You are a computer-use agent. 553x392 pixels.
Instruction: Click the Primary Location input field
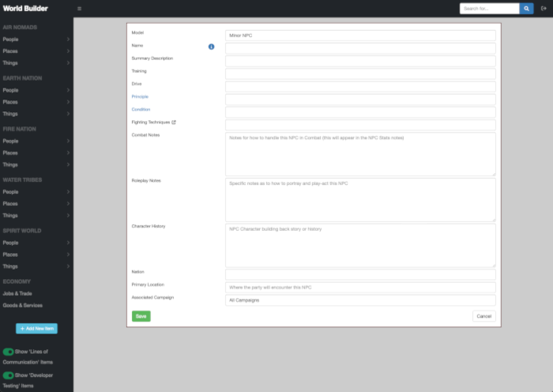(360, 288)
